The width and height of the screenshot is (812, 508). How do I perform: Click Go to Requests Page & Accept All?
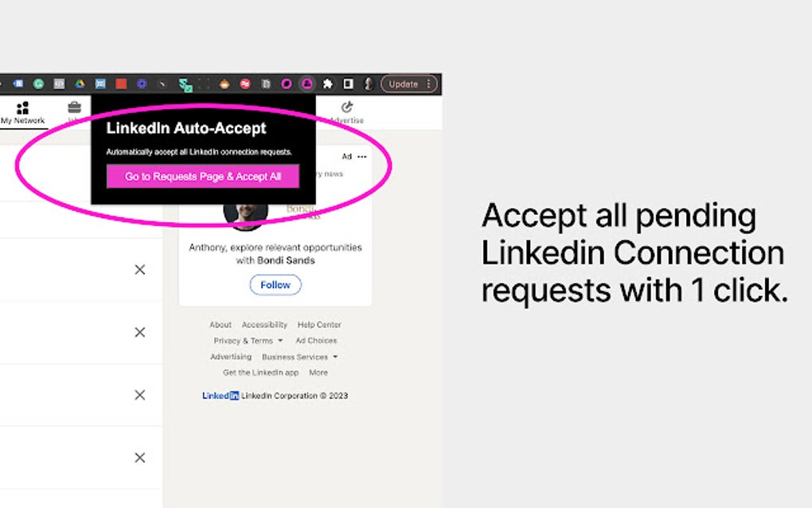[x=203, y=177]
